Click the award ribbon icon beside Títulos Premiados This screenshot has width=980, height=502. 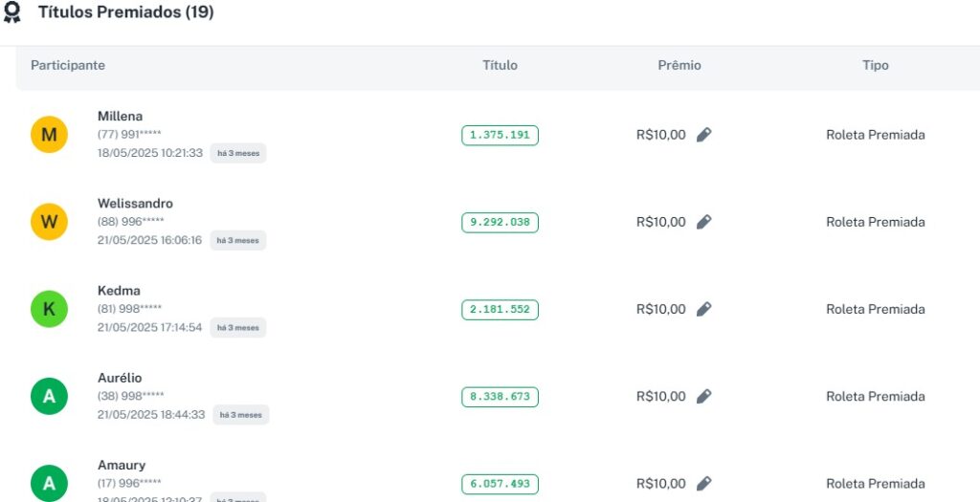tap(11, 12)
